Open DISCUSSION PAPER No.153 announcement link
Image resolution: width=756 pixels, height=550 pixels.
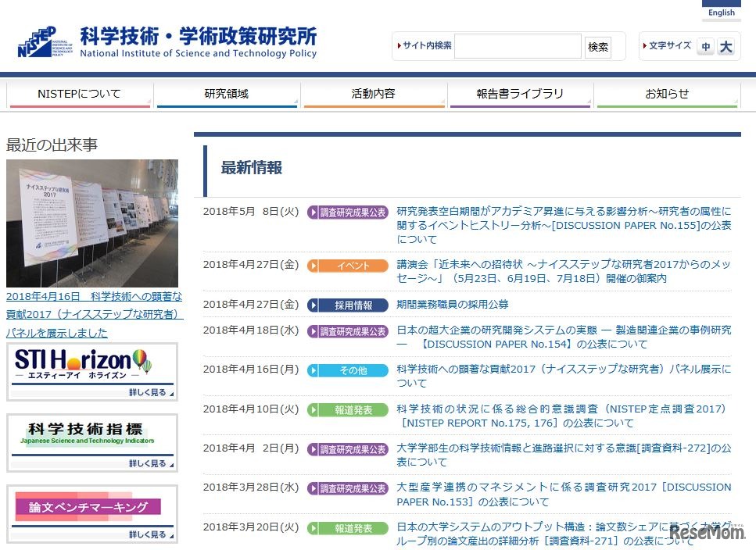click(564, 494)
